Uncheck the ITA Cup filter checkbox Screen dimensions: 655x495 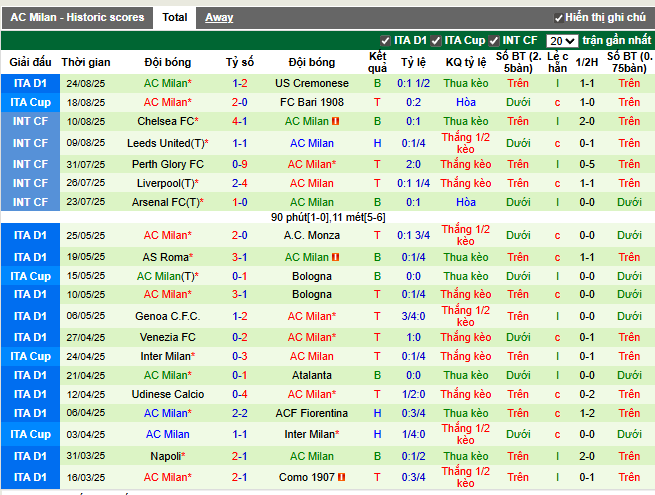pos(436,41)
